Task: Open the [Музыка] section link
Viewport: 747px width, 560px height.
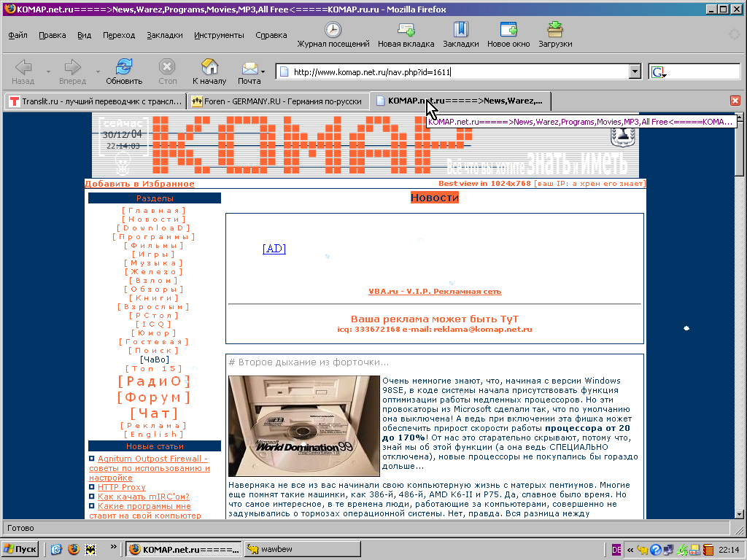Action: point(153,262)
